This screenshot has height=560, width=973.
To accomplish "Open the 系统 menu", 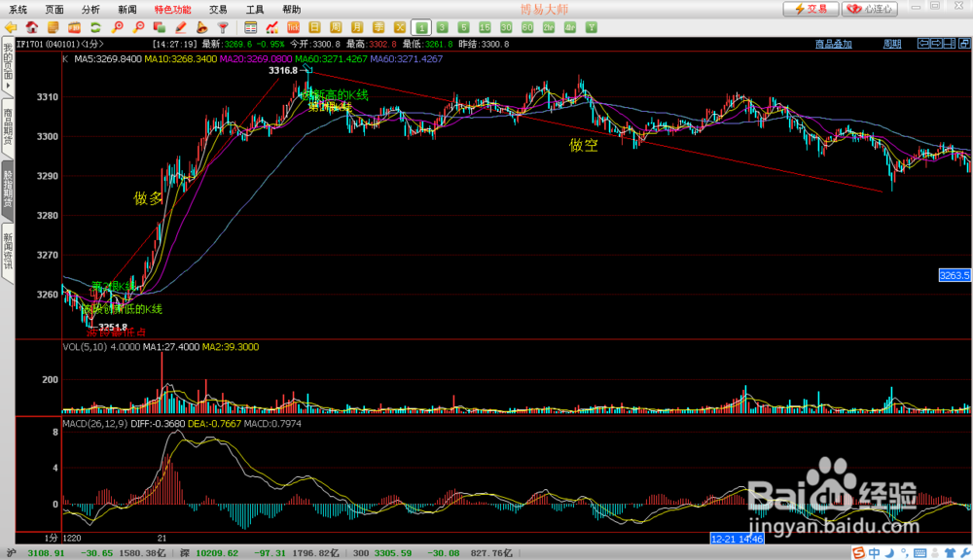I will pos(18,10).
